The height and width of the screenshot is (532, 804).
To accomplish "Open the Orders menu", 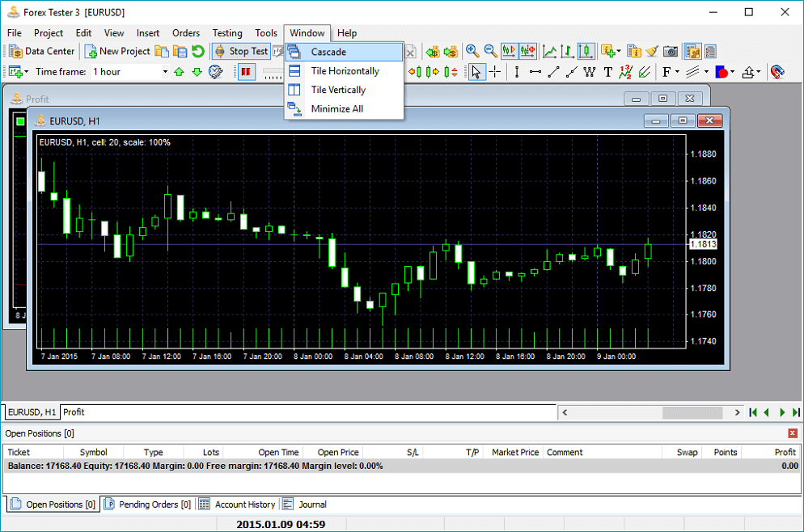I will [x=185, y=33].
